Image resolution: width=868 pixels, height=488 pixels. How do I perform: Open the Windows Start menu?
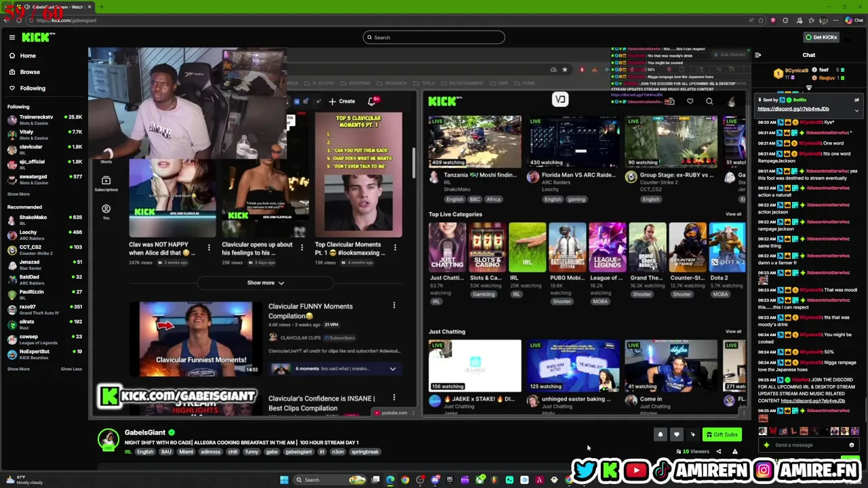coord(284,480)
